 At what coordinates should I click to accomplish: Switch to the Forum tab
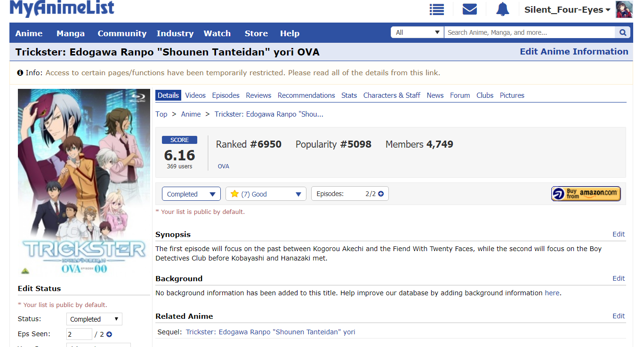pyautogui.click(x=460, y=95)
